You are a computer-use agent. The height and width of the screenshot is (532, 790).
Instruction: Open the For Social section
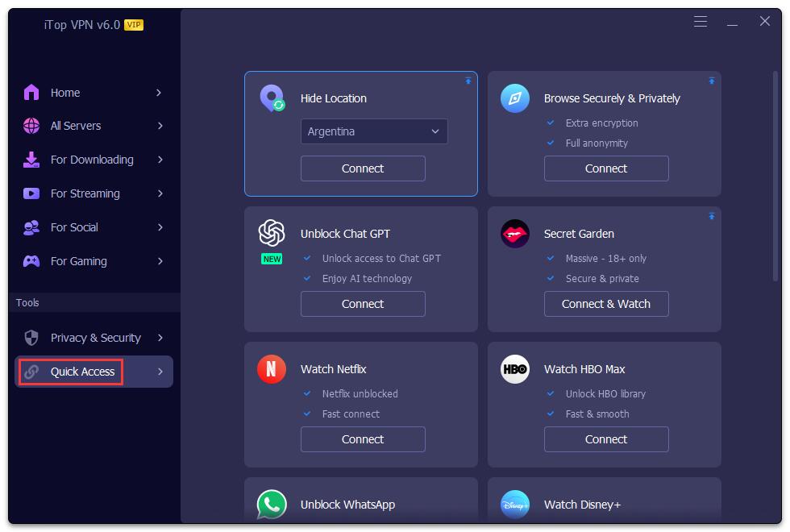coord(94,227)
